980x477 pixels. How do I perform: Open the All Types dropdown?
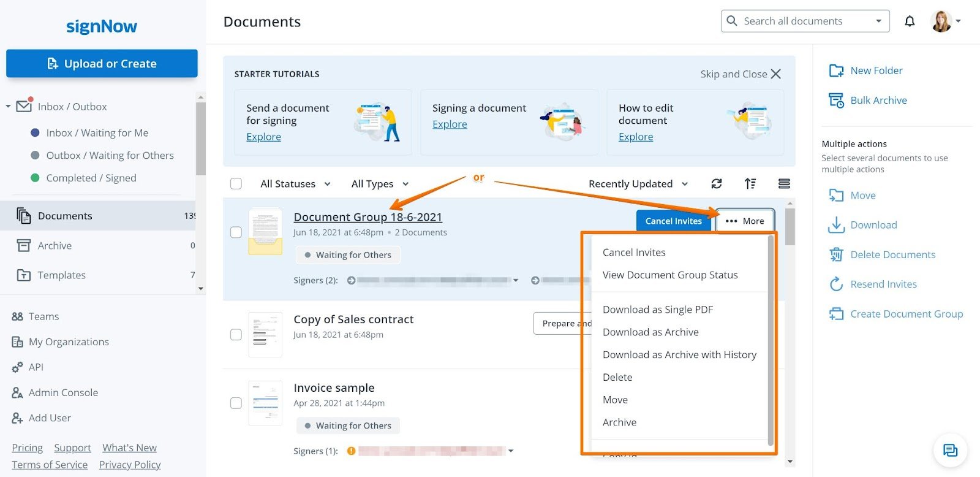(380, 184)
